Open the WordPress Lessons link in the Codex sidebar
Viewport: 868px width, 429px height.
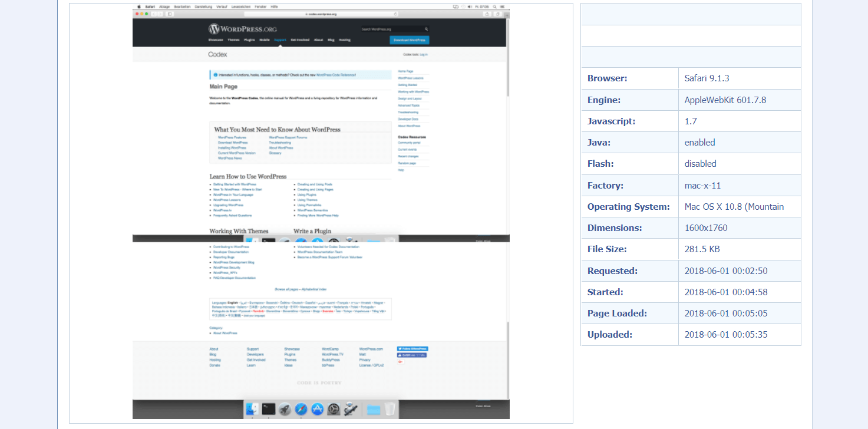click(410, 78)
